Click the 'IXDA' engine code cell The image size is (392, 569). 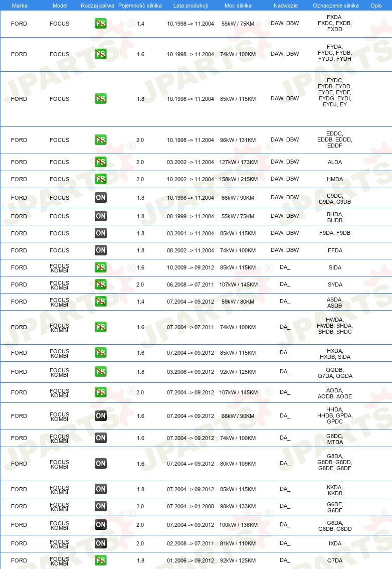(335, 543)
